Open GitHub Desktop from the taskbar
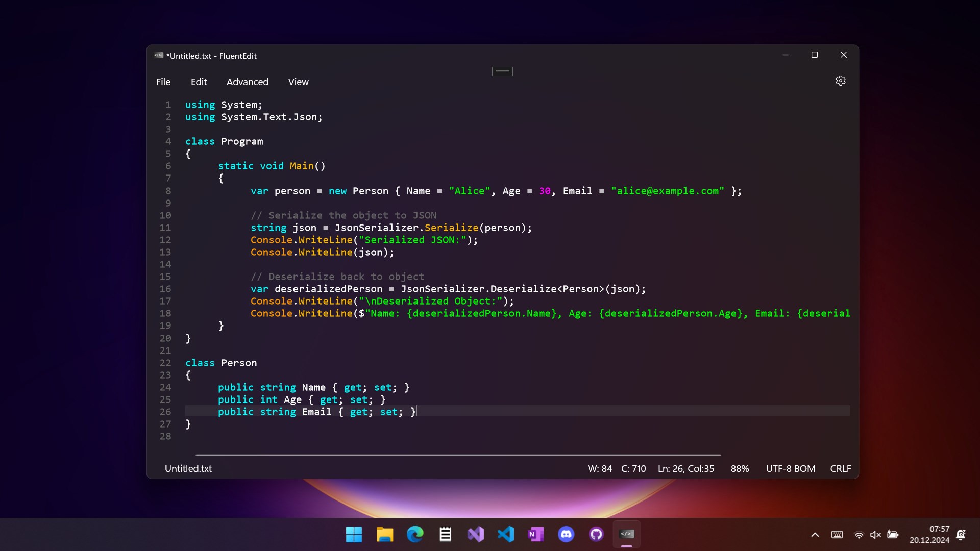Image resolution: width=980 pixels, height=551 pixels. pos(596,534)
